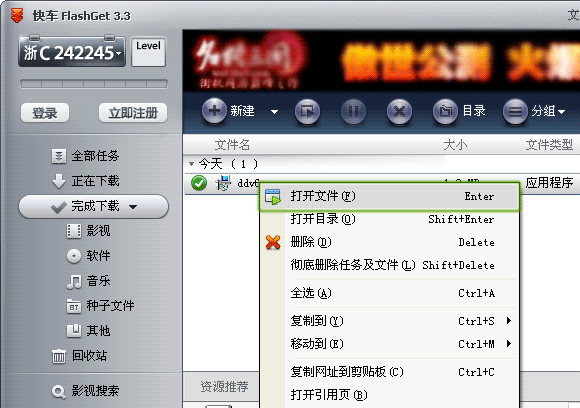Expand the 复制到 submenu arrow
This screenshot has height=408, width=580.
pos(509,320)
